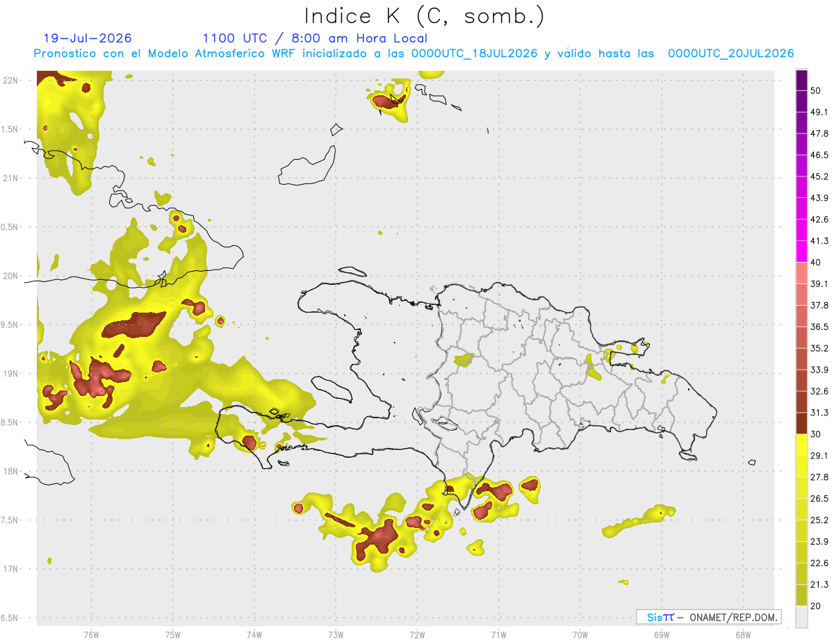
Task: Click the "68W" longitude label
Action: (743, 634)
